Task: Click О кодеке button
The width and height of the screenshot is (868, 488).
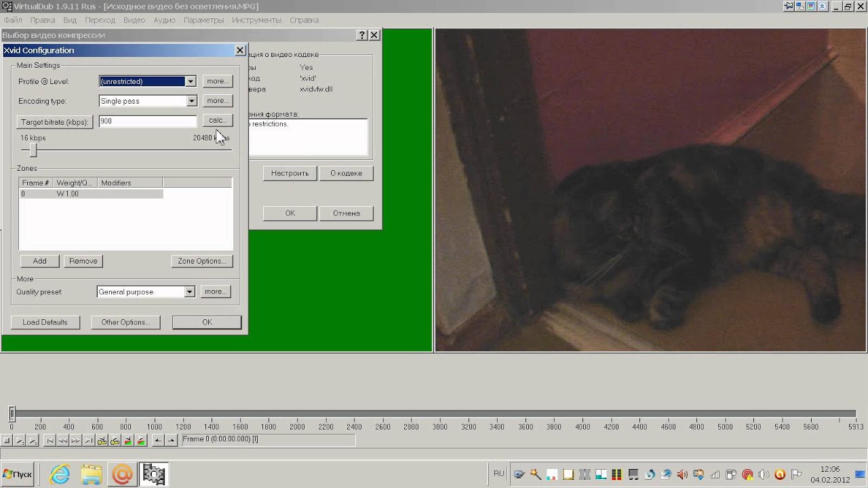Action: pos(346,173)
